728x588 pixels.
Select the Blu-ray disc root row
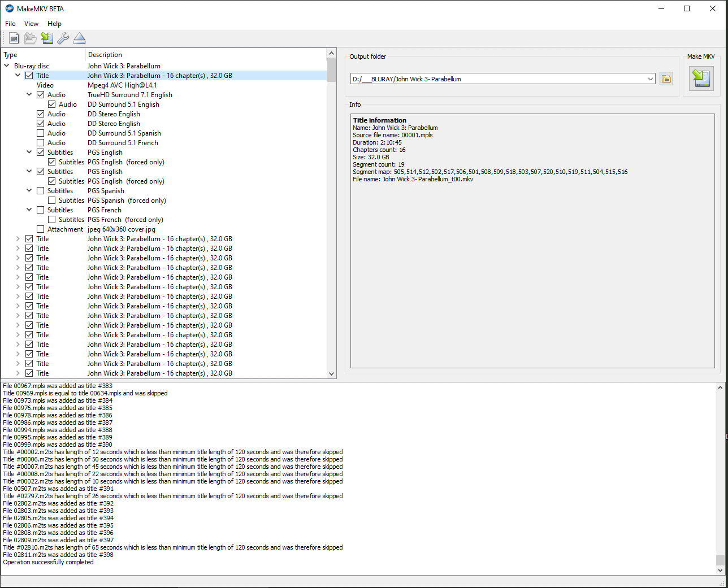click(x=164, y=66)
